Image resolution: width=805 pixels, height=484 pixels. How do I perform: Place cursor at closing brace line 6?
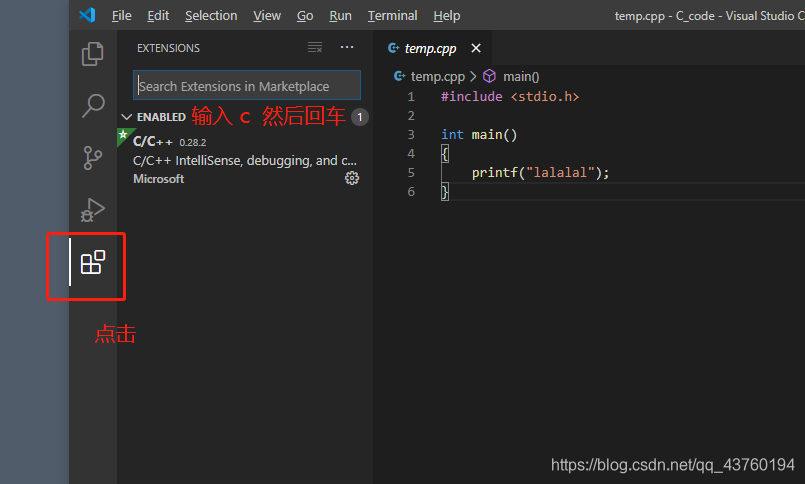pos(445,192)
